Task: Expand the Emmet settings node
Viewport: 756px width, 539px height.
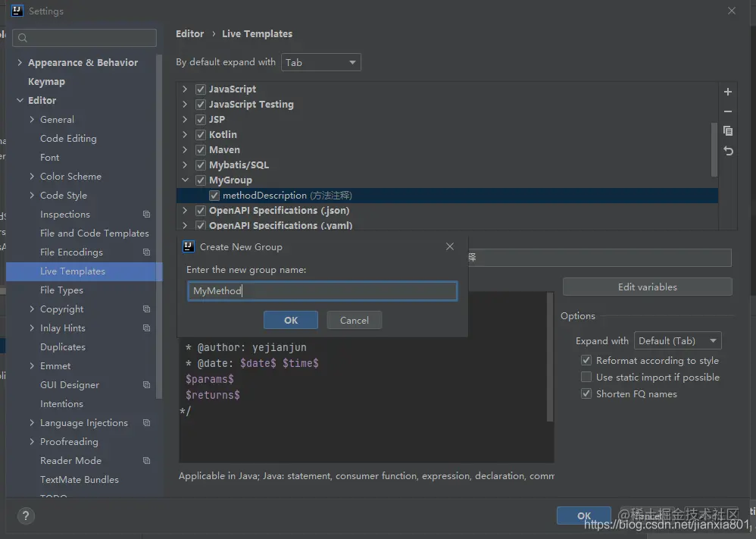Action: pos(32,365)
